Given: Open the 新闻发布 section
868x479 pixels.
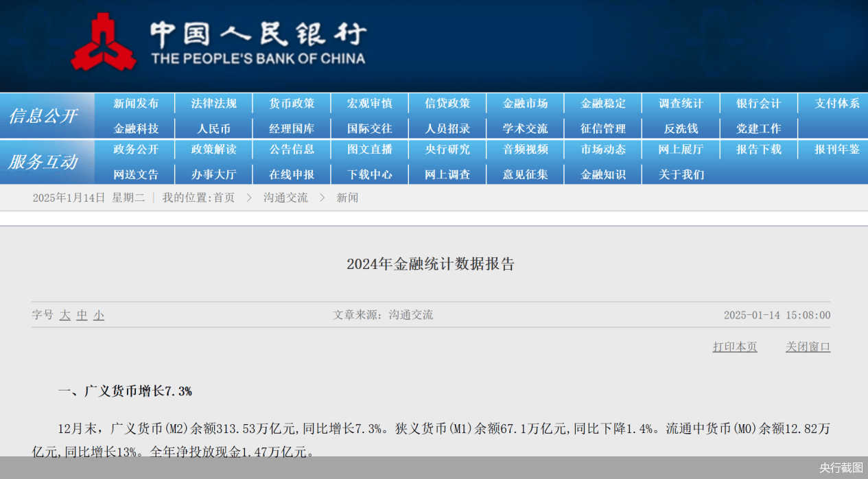Looking at the screenshot, I should pyautogui.click(x=135, y=103).
